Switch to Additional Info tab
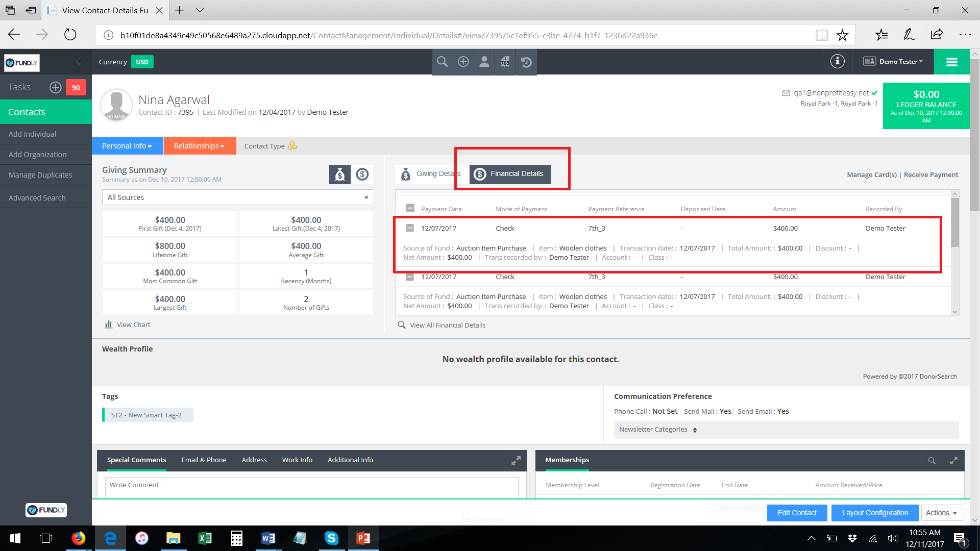 (350, 460)
